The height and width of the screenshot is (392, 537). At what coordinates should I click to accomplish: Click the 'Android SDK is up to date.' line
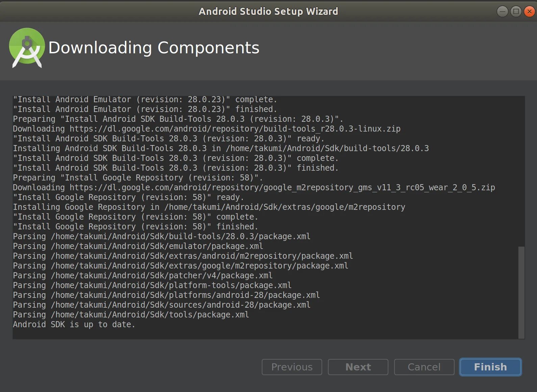click(74, 325)
